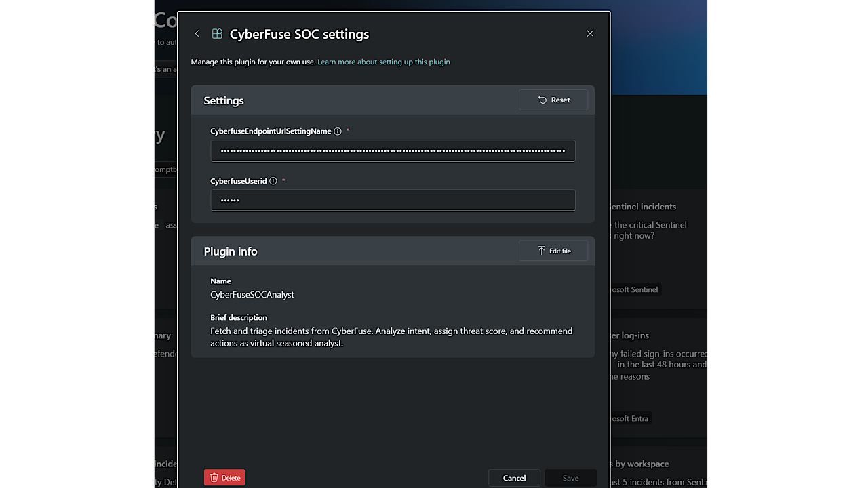Delete the CyberFuse plugin
868x488 pixels.
click(224, 478)
